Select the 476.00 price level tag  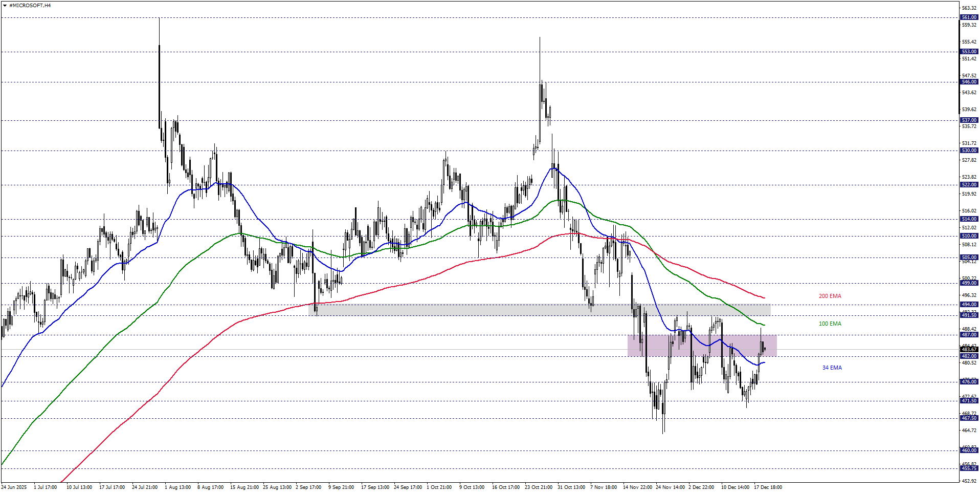(x=969, y=382)
